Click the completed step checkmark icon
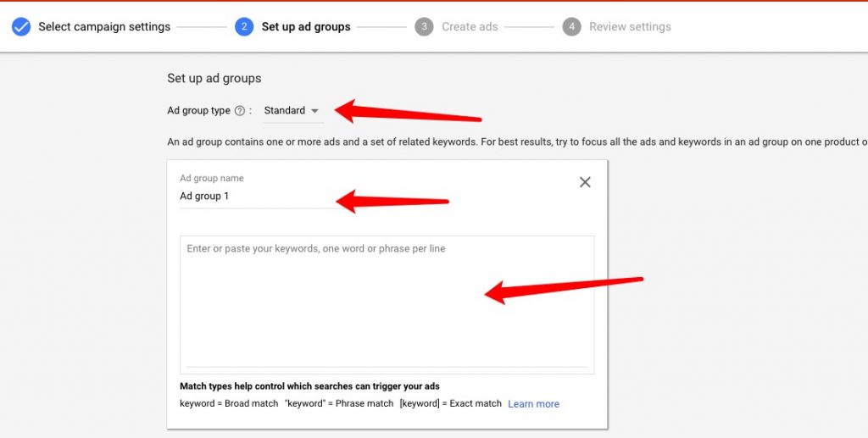Viewport: 868px width, 438px height. click(x=21, y=26)
